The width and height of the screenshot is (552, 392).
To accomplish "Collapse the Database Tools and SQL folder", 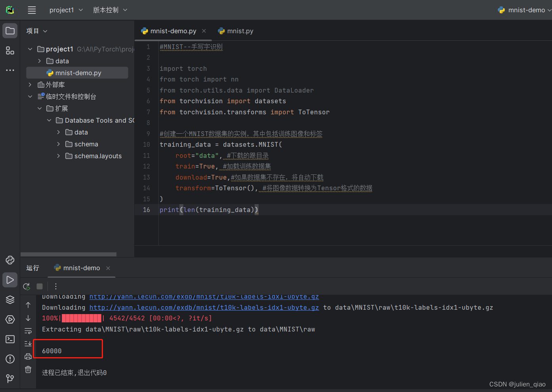I will [x=49, y=120].
